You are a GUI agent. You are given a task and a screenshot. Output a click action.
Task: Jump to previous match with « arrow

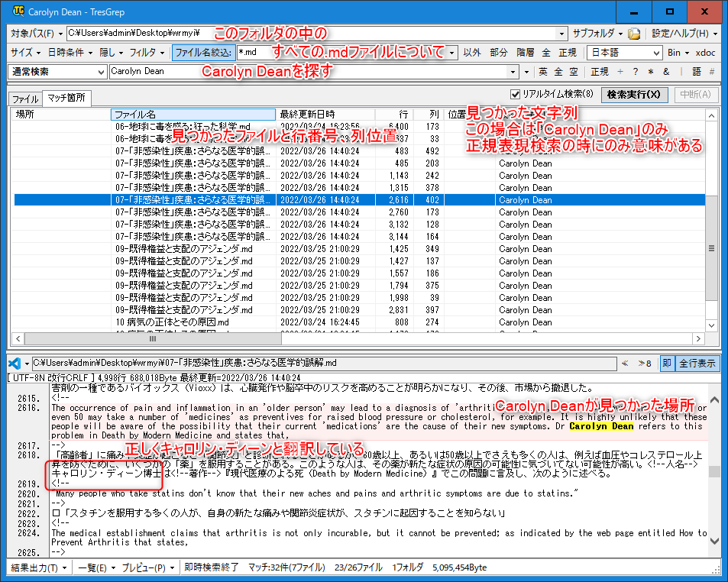[x=625, y=363]
